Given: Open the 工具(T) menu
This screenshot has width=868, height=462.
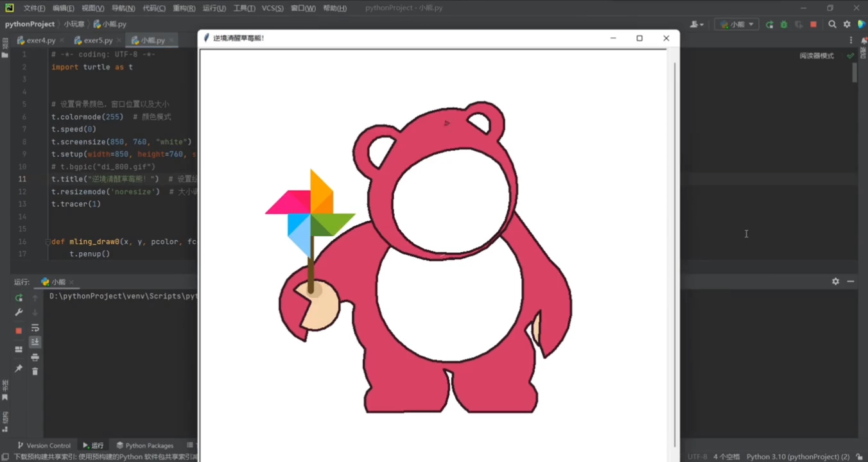Looking at the screenshot, I should pos(244,8).
